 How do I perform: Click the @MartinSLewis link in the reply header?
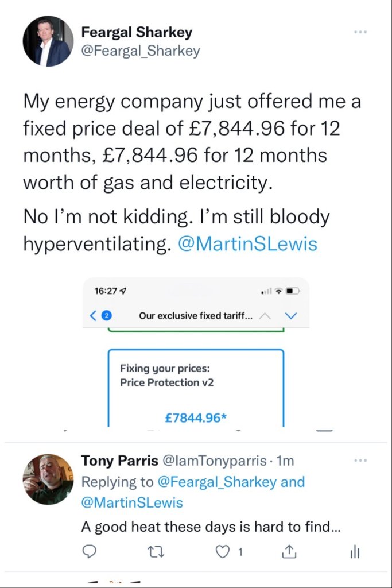132,503
